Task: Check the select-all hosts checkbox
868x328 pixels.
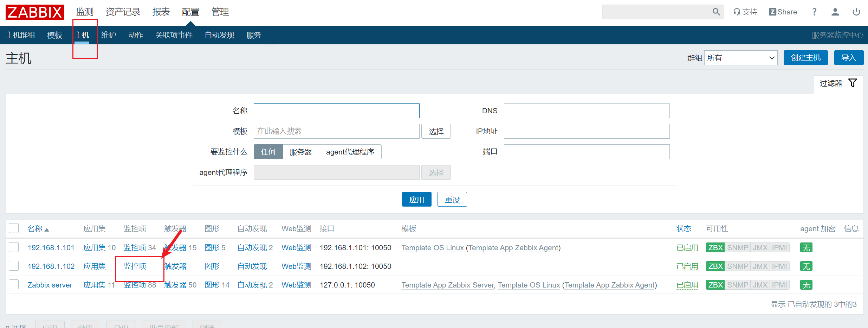Action: point(14,228)
